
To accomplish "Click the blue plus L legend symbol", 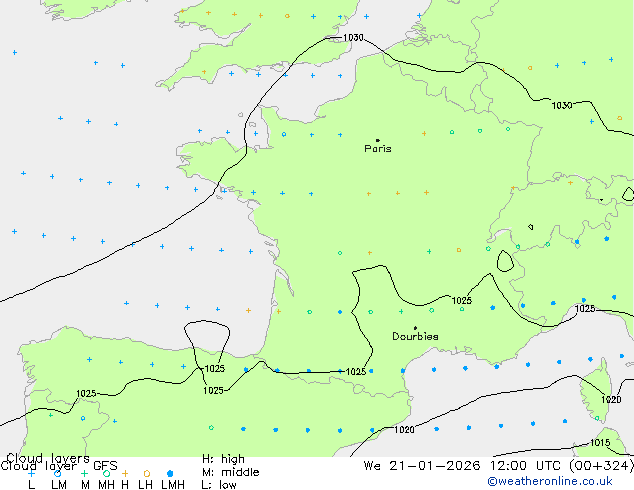I will 31,473.
